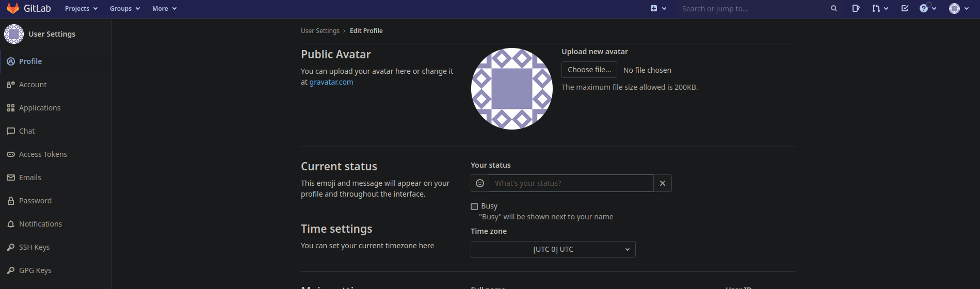Screen dimensions: 980x289
Task: Expand the Groups dropdown menu
Action: click(124, 9)
